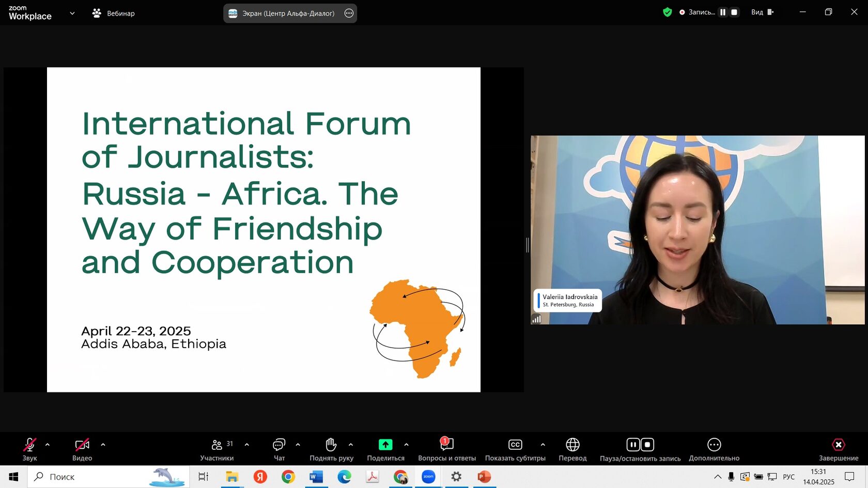Image resolution: width=868 pixels, height=488 pixels.
Task: Click the Поиск taskbar search field
Action: point(109,477)
